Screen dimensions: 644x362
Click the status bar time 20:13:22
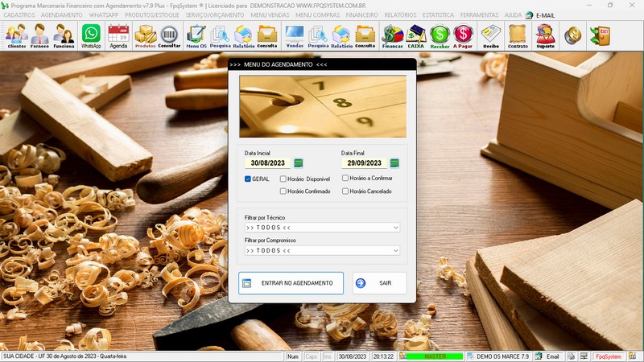tap(384, 356)
